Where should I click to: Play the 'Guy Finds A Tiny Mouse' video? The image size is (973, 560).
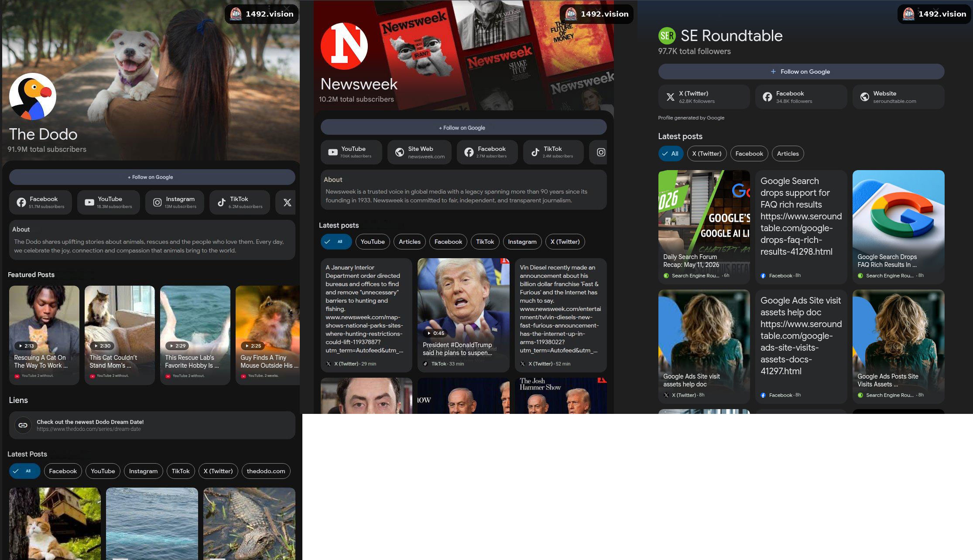(267, 335)
